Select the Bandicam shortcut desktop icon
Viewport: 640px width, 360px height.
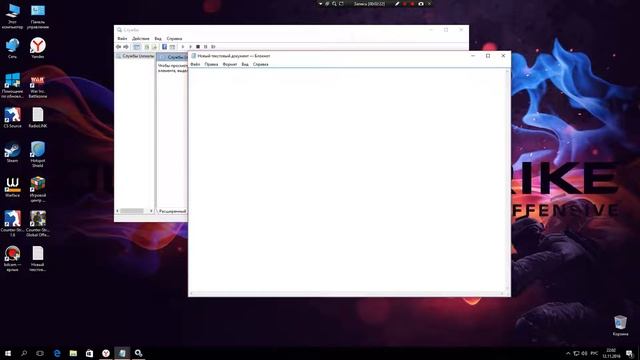tap(12, 258)
